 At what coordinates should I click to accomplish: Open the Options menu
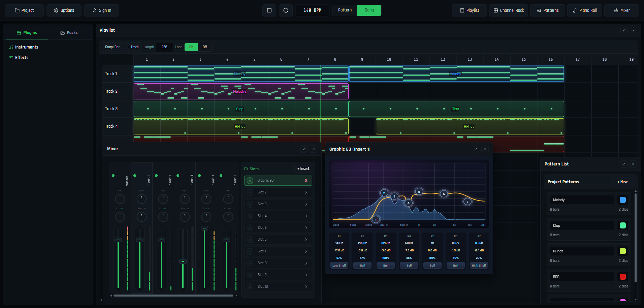pos(64,10)
